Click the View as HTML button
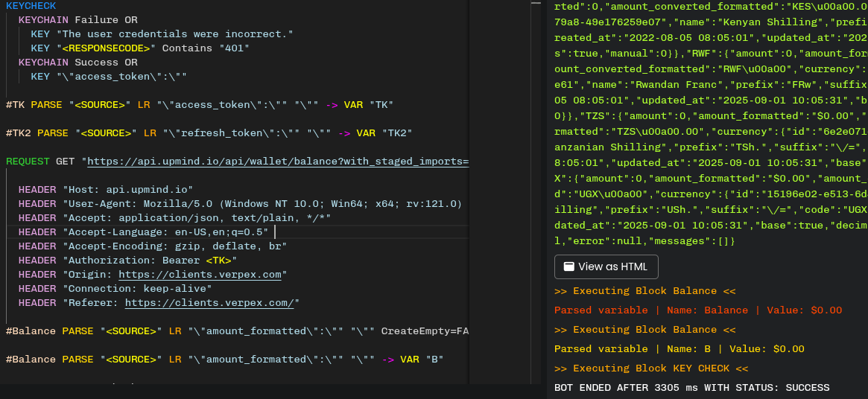868x399 pixels. click(606, 266)
